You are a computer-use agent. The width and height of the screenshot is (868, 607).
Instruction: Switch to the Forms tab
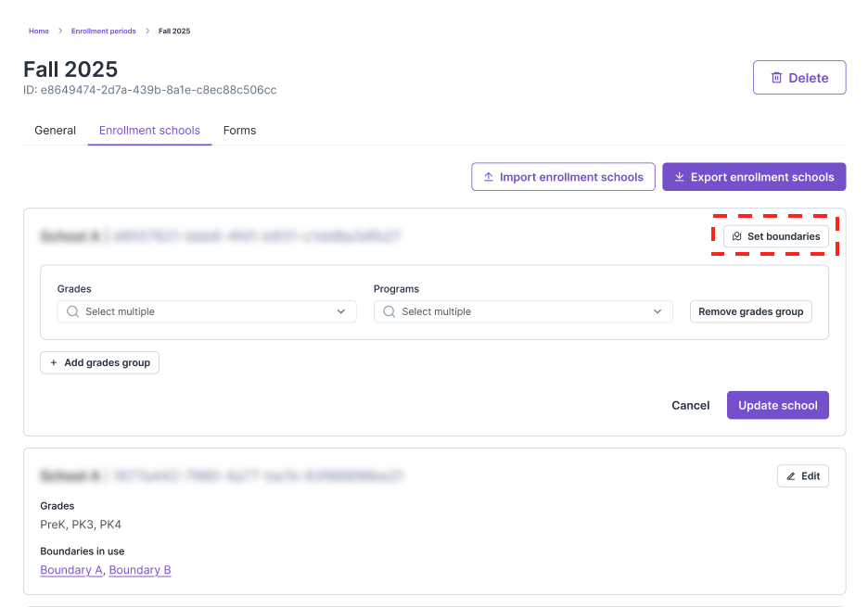pos(239,131)
